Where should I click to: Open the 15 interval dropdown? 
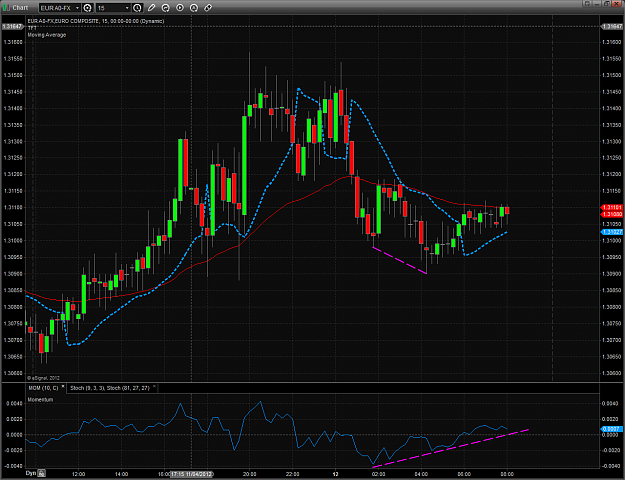[x=127, y=8]
